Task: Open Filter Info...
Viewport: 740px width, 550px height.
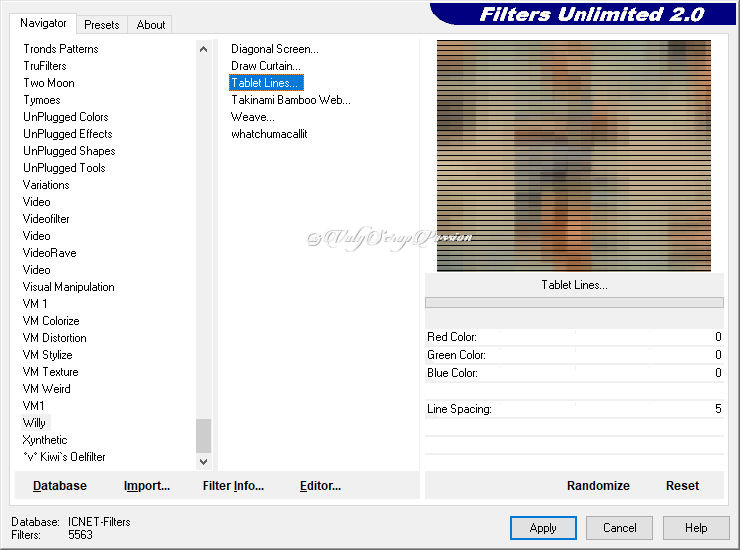Action: pos(233,485)
